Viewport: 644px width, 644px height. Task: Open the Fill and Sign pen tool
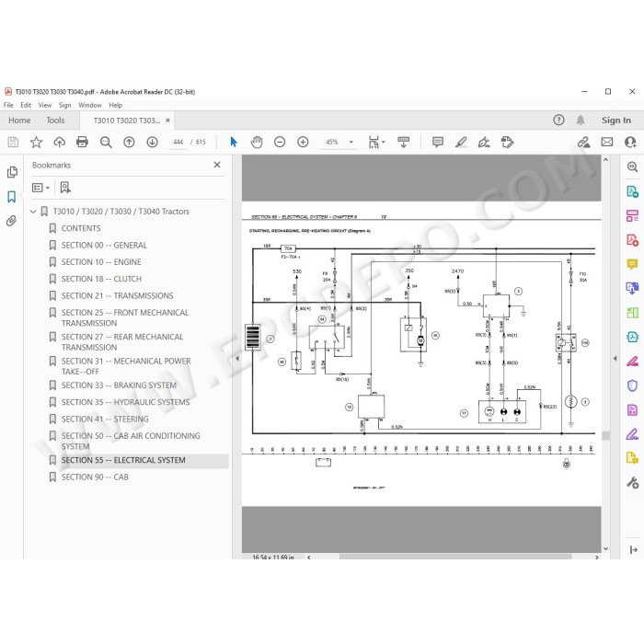click(x=484, y=142)
